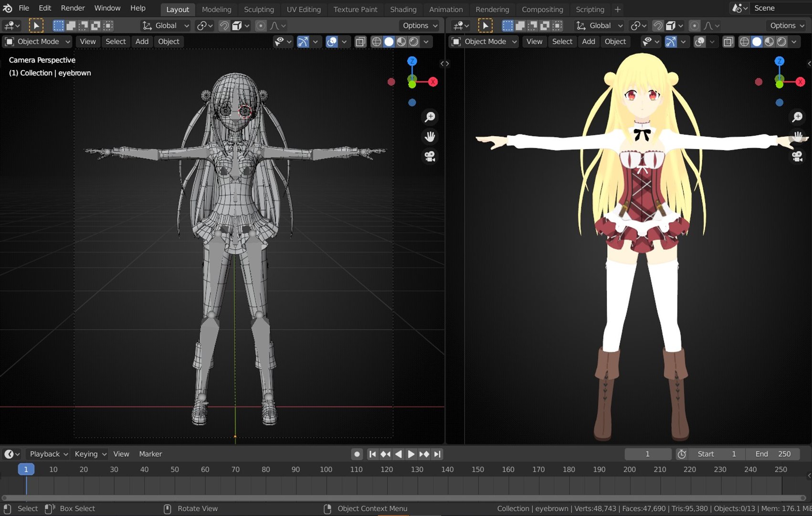812x516 pixels.
Task: Open Object Mode dropdown in right viewport
Action: point(485,42)
